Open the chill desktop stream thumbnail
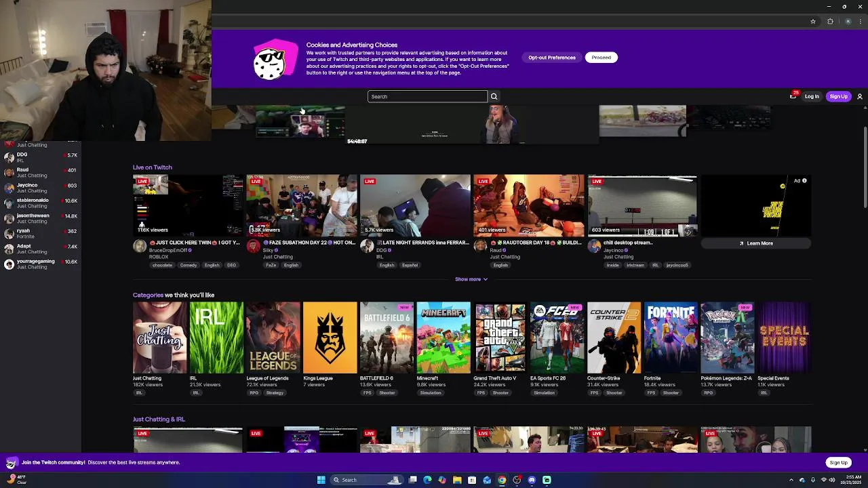This screenshot has height=488, width=868. (643, 205)
